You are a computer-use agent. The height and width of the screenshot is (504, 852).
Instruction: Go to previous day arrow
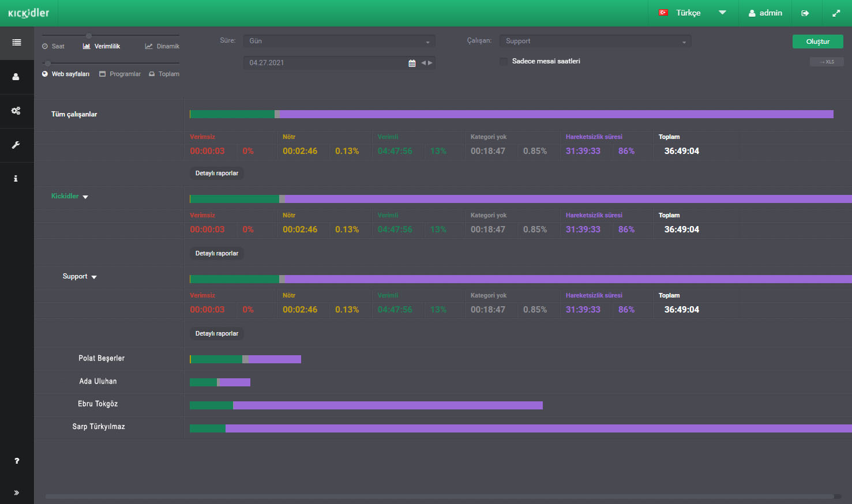point(423,63)
